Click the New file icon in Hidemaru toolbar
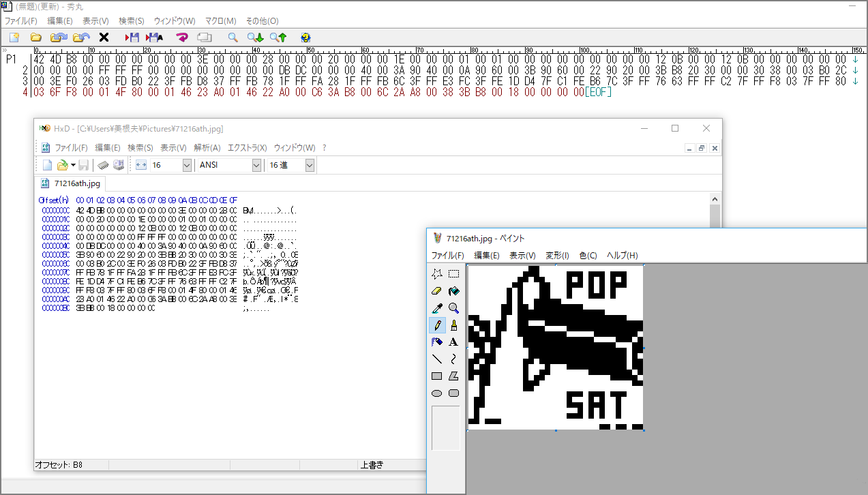Viewport: 868px width, 495px height. [x=14, y=37]
